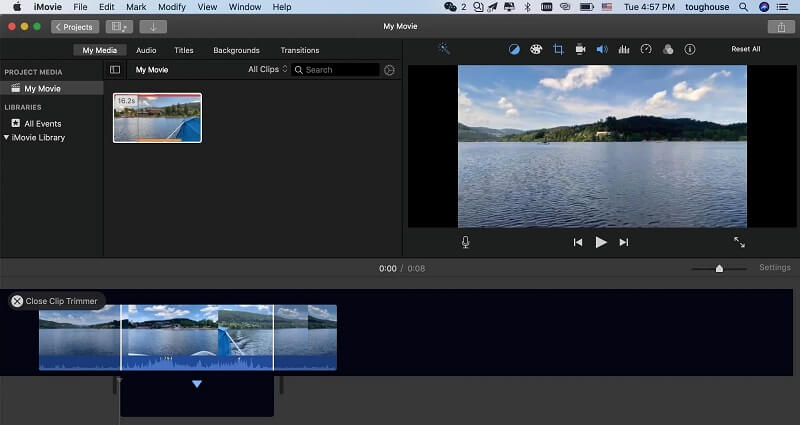Open the Modify menu
This screenshot has height=425, width=800.
(171, 7)
